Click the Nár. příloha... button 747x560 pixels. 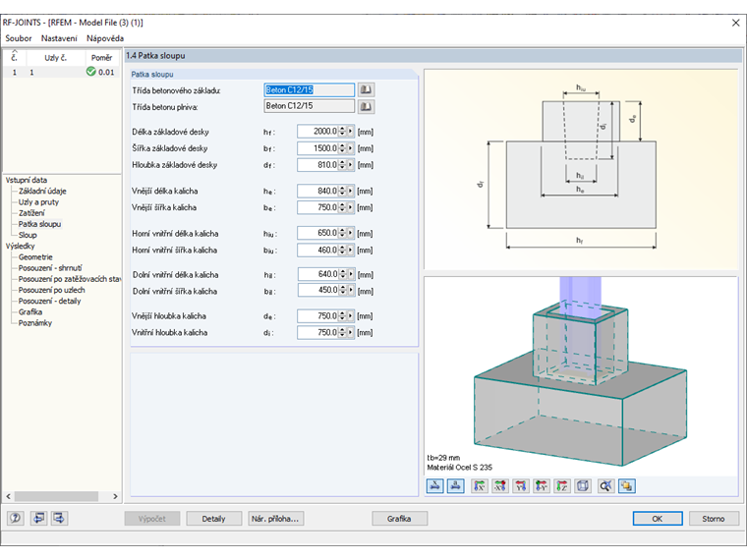275,519
